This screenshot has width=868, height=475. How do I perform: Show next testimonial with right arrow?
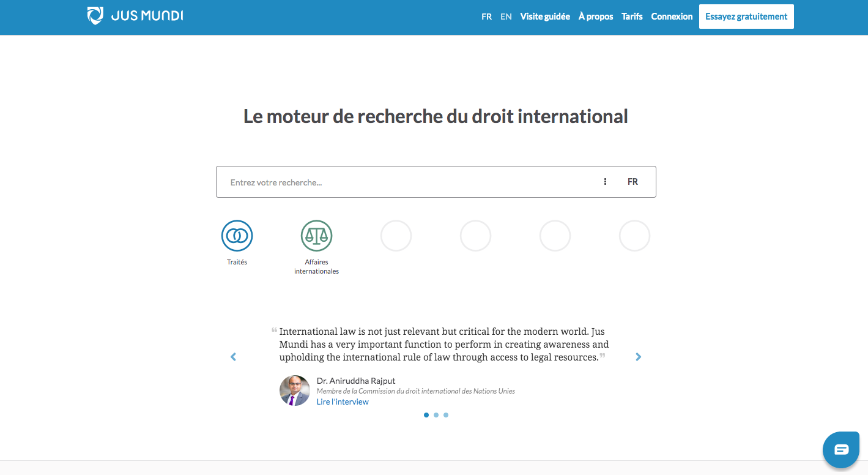(639, 357)
